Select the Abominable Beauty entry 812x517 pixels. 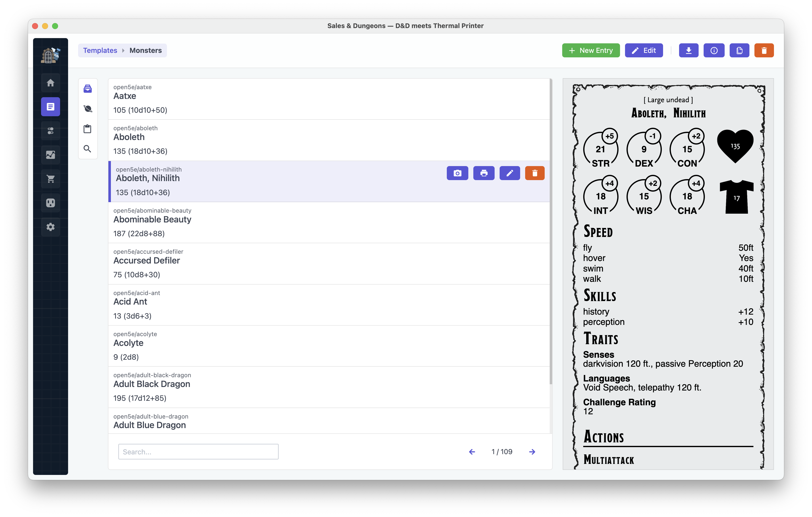pyautogui.click(x=152, y=220)
